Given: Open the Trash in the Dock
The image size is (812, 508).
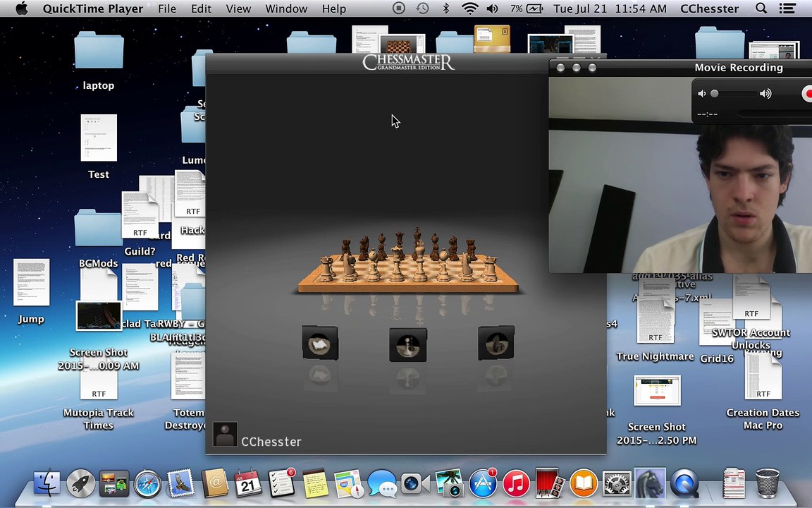Looking at the screenshot, I should (x=768, y=483).
